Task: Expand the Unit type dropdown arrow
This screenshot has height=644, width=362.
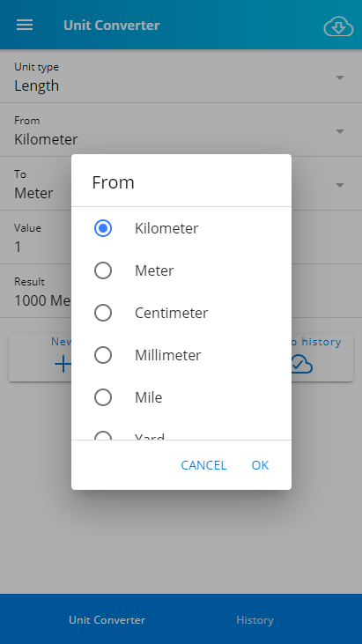Action: coord(340,78)
